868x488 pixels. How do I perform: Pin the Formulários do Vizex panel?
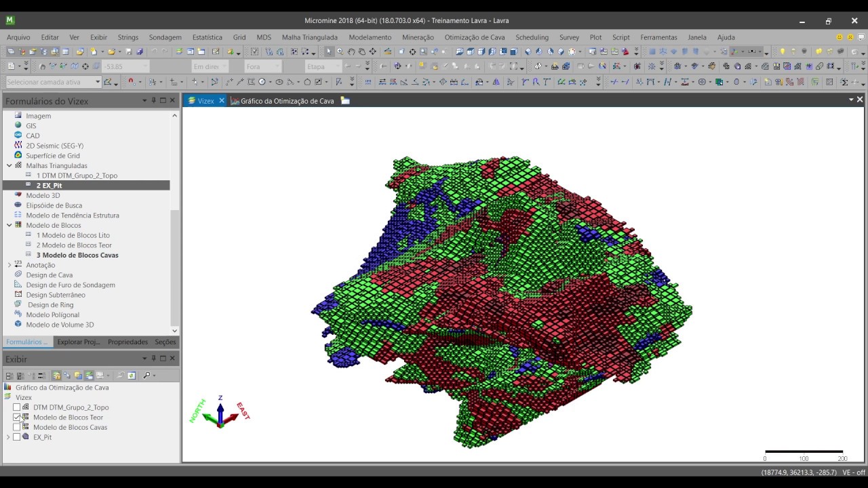(154, 100)
